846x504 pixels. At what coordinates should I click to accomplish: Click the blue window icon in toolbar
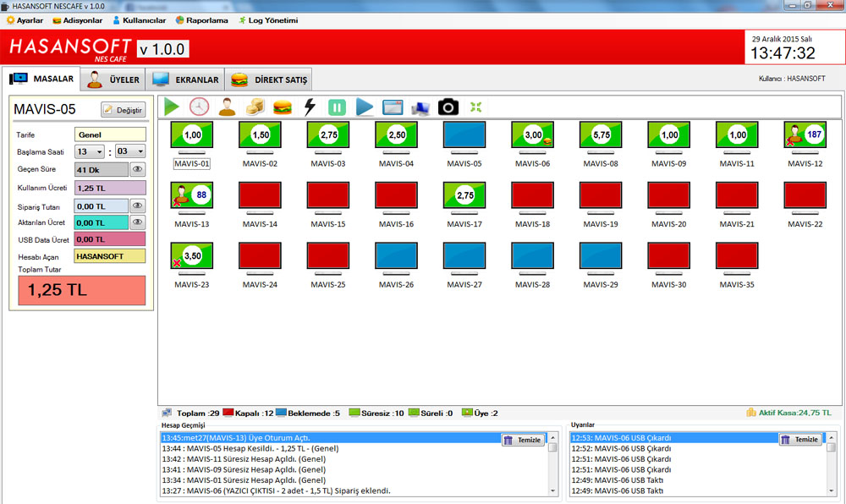pos(393,107)
